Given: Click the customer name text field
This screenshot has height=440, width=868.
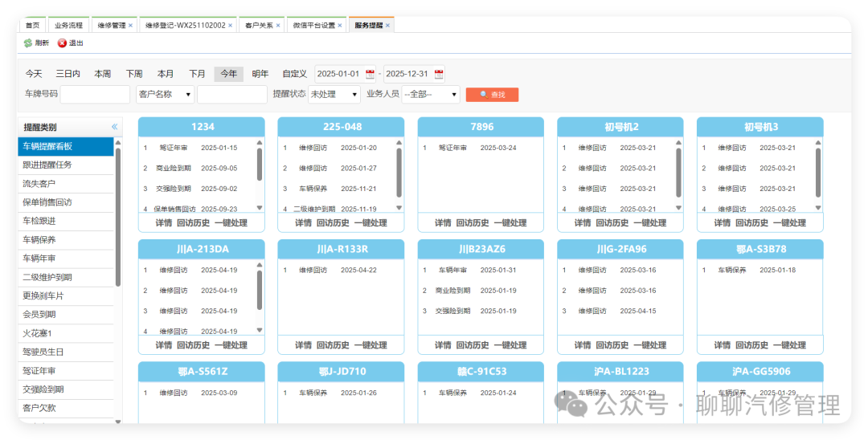Looking at the screenshot, I should coord(232,95).
